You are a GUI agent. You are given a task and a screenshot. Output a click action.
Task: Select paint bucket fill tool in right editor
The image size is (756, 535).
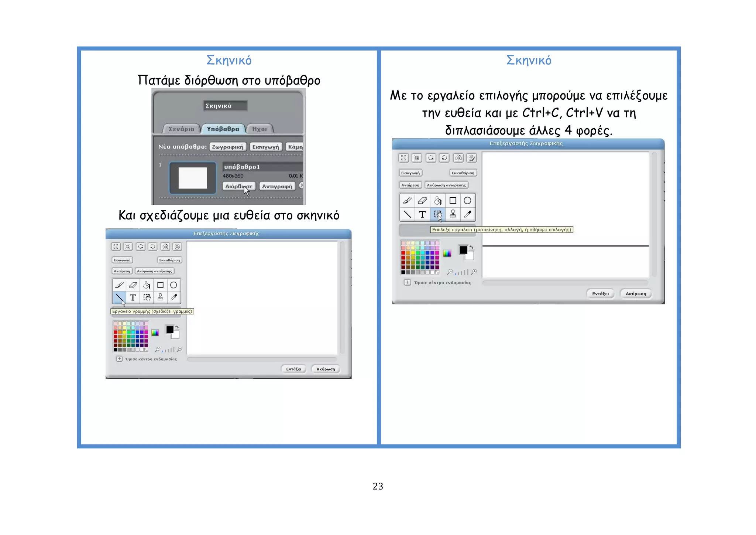[437, 201]
